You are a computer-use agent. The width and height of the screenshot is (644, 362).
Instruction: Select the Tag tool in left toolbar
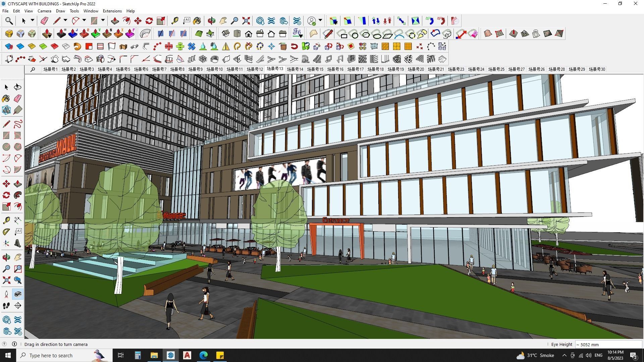18,110
